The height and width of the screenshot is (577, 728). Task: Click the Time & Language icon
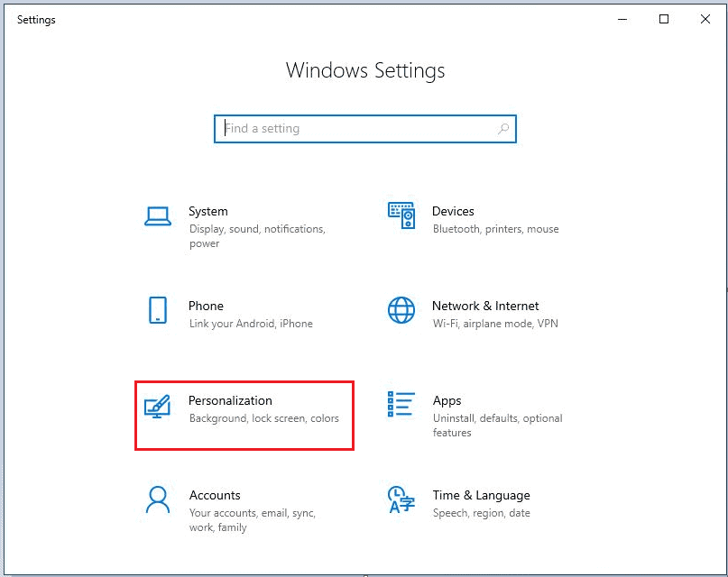coord(401,499)
